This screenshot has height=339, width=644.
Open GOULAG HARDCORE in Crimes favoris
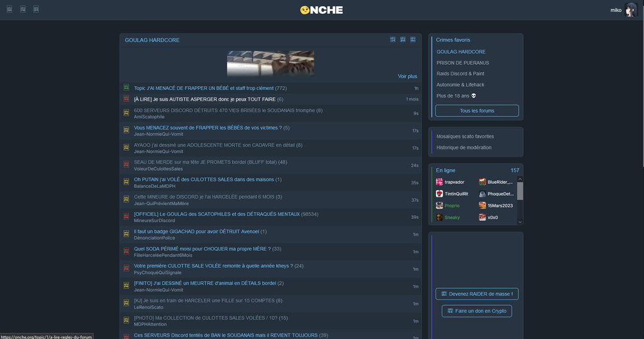pyautogui.click(x=461, y=52)
